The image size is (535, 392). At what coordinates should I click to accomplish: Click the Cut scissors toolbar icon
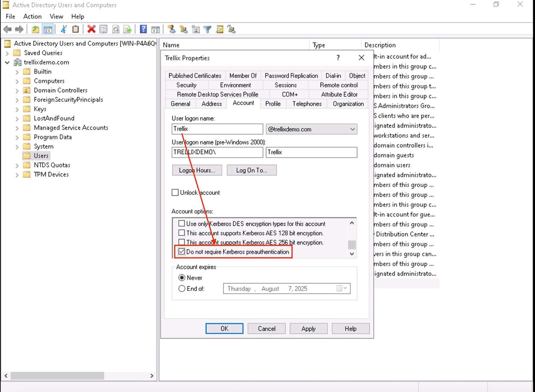pos(63,29)
